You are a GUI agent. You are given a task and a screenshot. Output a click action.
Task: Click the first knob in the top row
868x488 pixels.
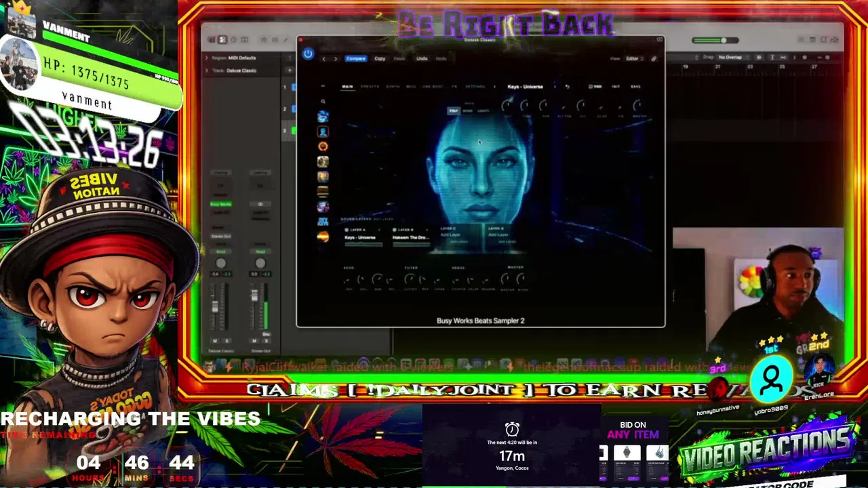point(507,105)
